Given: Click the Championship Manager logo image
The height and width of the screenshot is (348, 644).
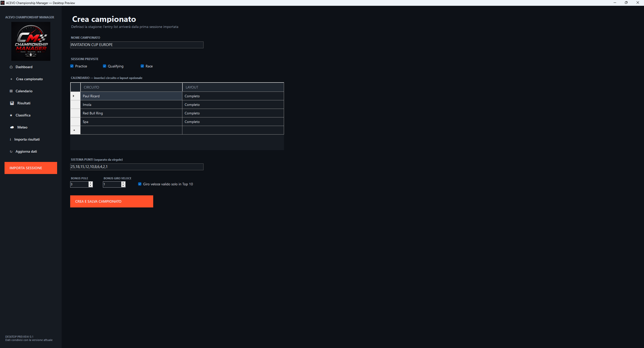Looking at the screenshot, I should 31,41.
